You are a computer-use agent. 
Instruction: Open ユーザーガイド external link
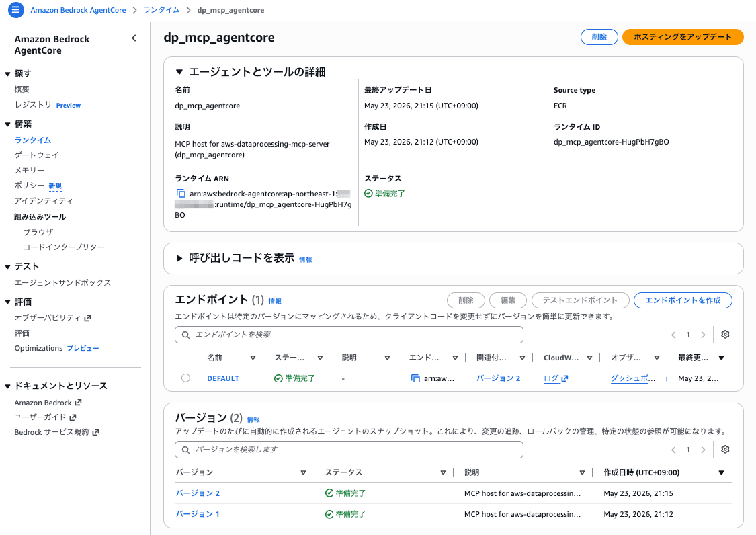tap(45, 417)
